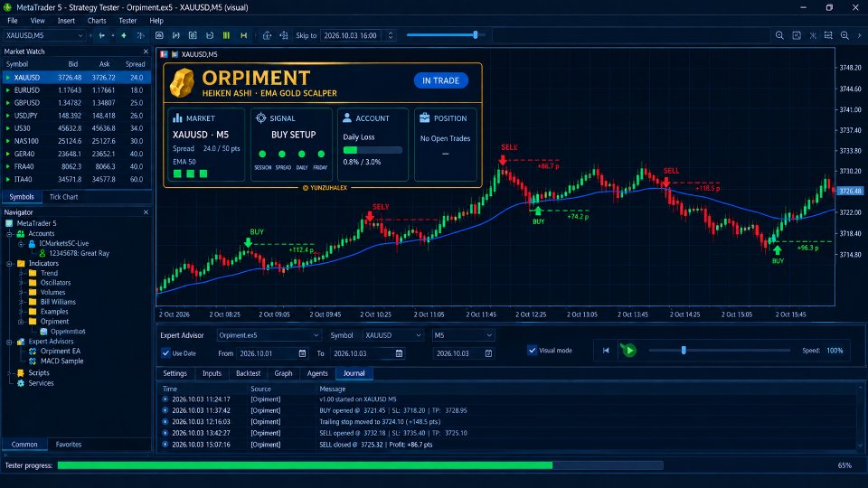Collapse the Indicators node in Navigator
This screenshot has height=488, width=868.
(x=9, y=264)
